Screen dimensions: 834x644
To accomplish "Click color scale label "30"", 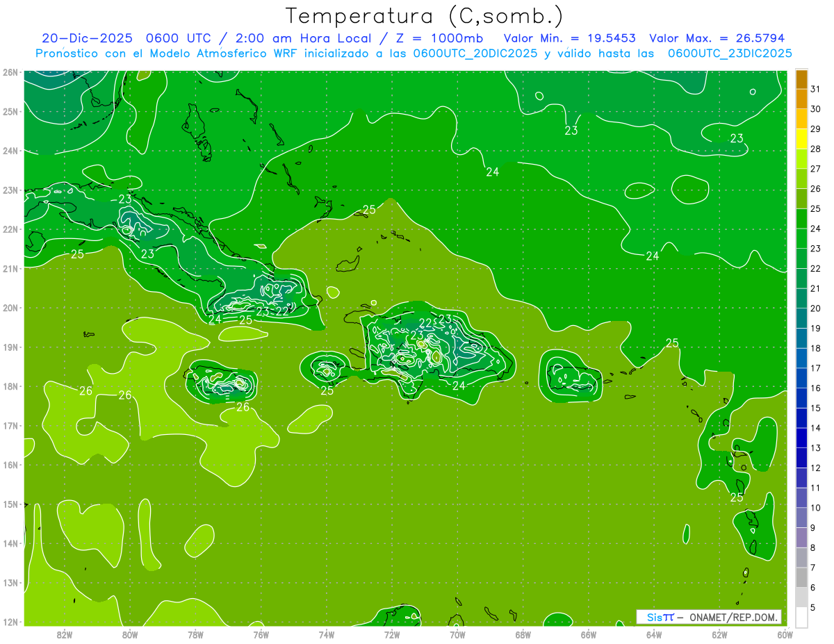I will tap(815, 109).
